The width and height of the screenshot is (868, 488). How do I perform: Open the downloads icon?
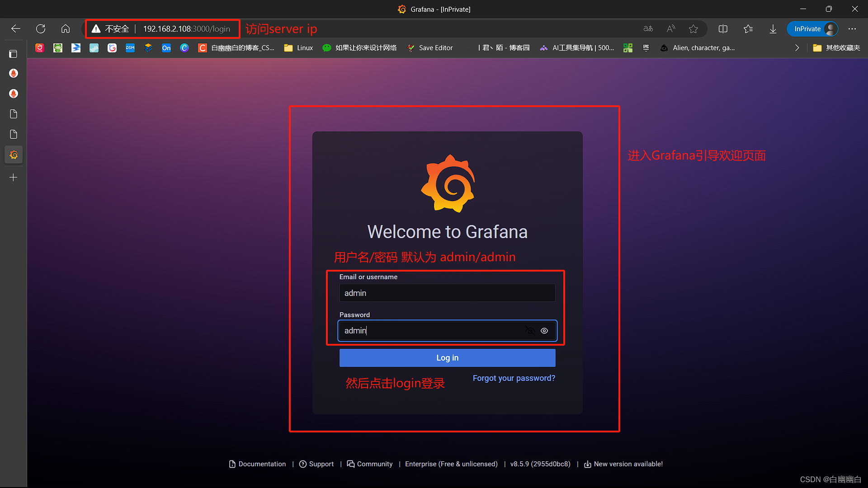tap(773, 29)
